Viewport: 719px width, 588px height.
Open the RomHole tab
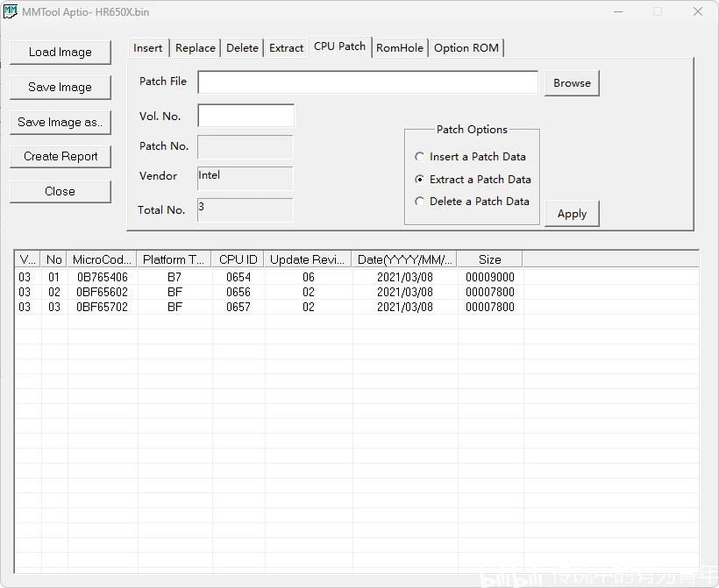pyautogui.click(x=400, y=47)
